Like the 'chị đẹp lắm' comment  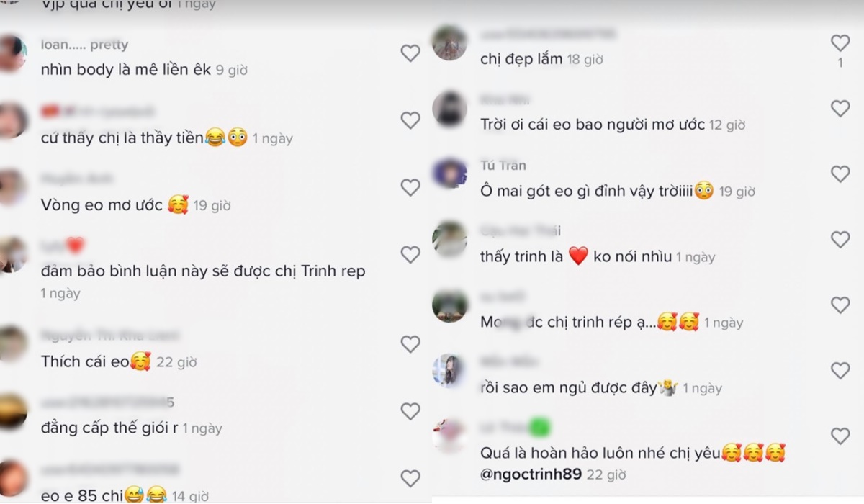(840, 43)
